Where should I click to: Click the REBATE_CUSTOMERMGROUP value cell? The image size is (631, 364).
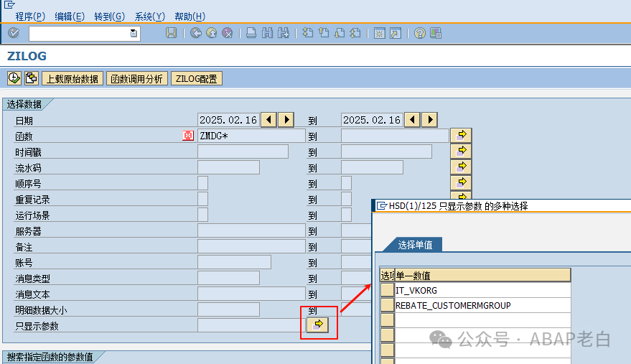[482, 306]
